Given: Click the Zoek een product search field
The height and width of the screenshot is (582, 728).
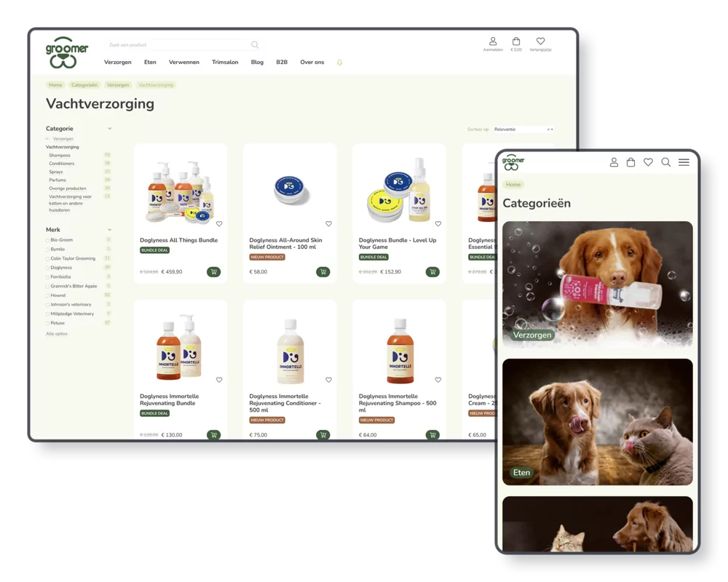Looking at the screenshot, I should coord(178,45).
